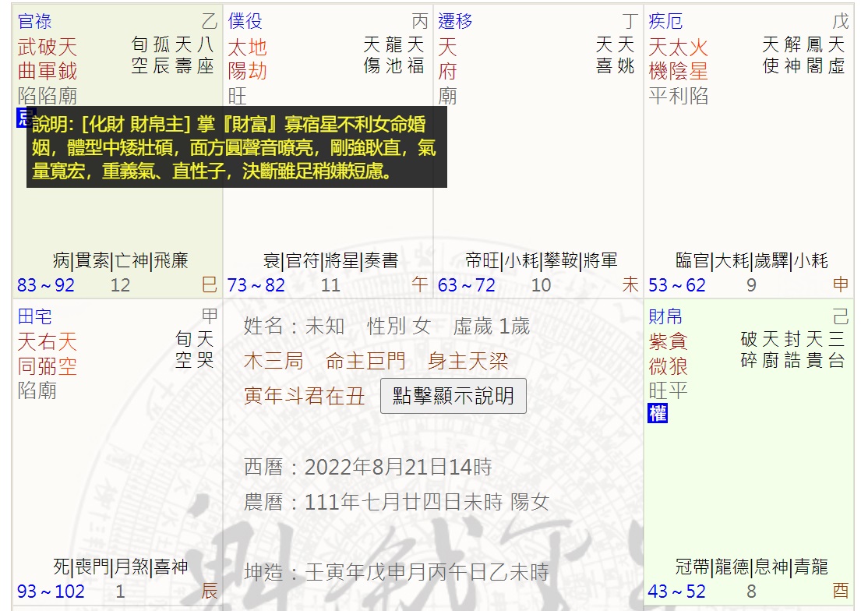This screenshot has height=611, width=868.
Task: Select the 天使 minor star in 疾厄 palace
Action: [771, 55]
